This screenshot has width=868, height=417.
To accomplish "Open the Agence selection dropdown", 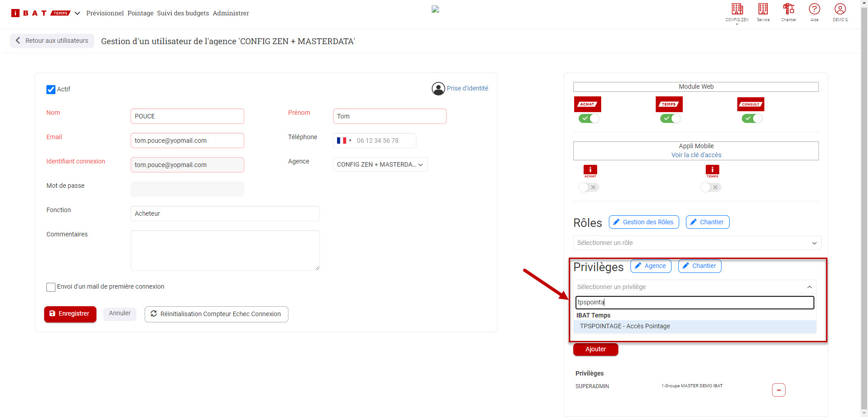I will pyautogui.click(x=380, y=165).
